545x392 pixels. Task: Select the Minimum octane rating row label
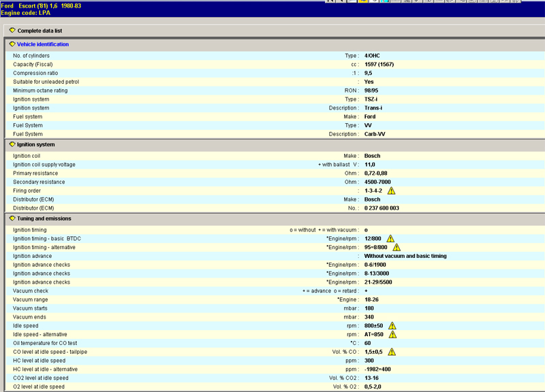click(40, 91)
